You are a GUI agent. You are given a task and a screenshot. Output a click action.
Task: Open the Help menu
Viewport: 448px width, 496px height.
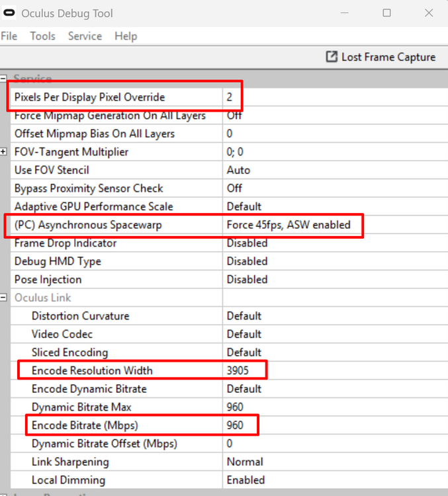[x=126, y=36]
